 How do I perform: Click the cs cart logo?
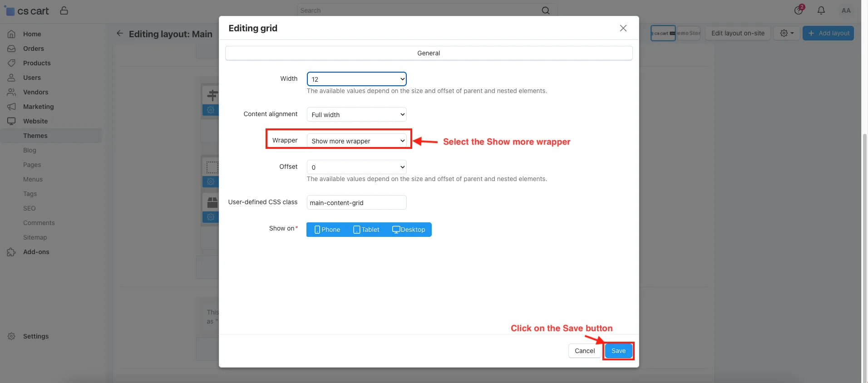(27, 11)
